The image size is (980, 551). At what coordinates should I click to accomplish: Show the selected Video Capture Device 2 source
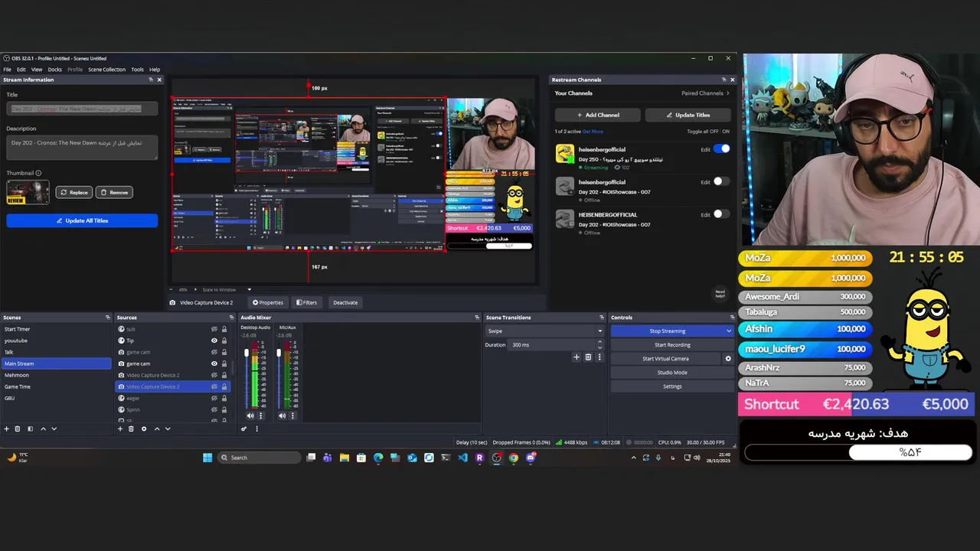(214, 386)
